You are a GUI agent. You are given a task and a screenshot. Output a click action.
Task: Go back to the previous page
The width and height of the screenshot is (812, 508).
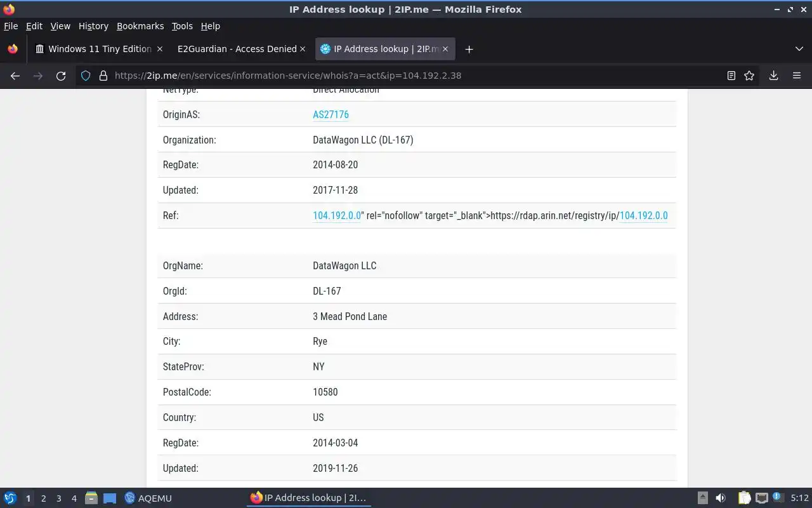15,76
